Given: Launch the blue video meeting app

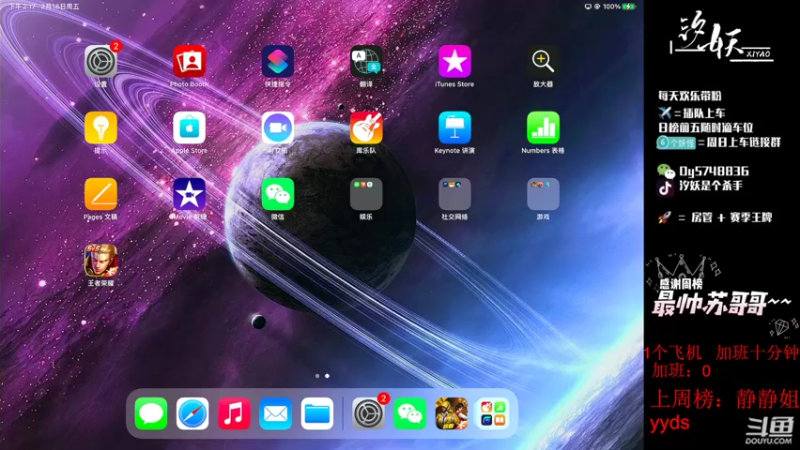Looking at the screenshot, I should point(278,128).
